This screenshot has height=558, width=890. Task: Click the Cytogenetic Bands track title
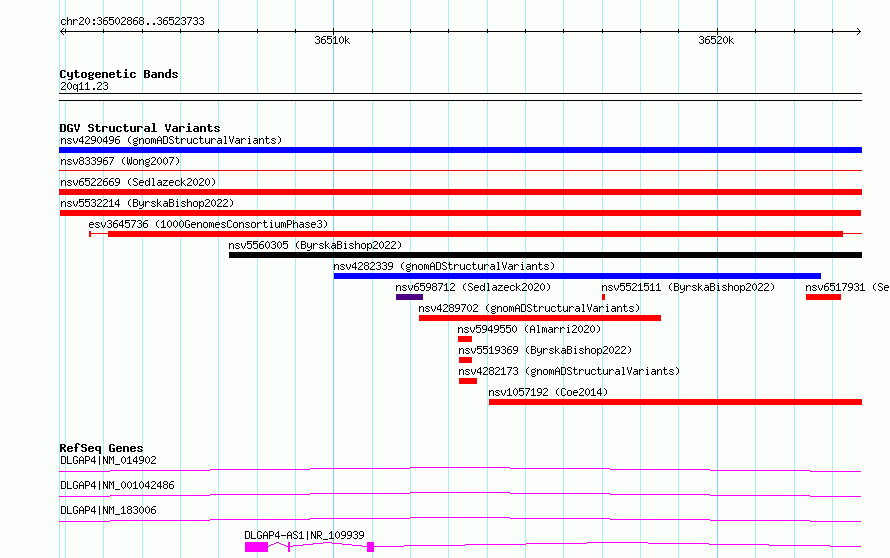(x=119, y=74)
